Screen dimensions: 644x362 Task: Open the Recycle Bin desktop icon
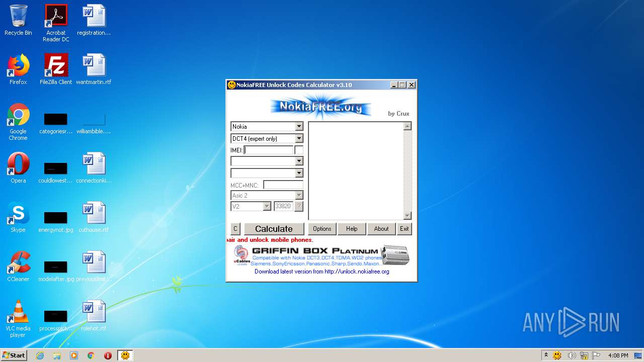pos(18,20)
